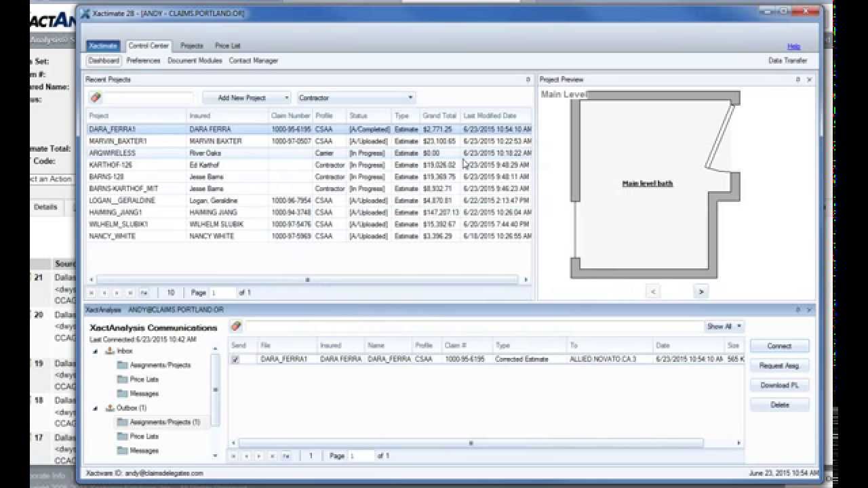Open the Projects tab
Screen dimensions: 868x488
192,45
